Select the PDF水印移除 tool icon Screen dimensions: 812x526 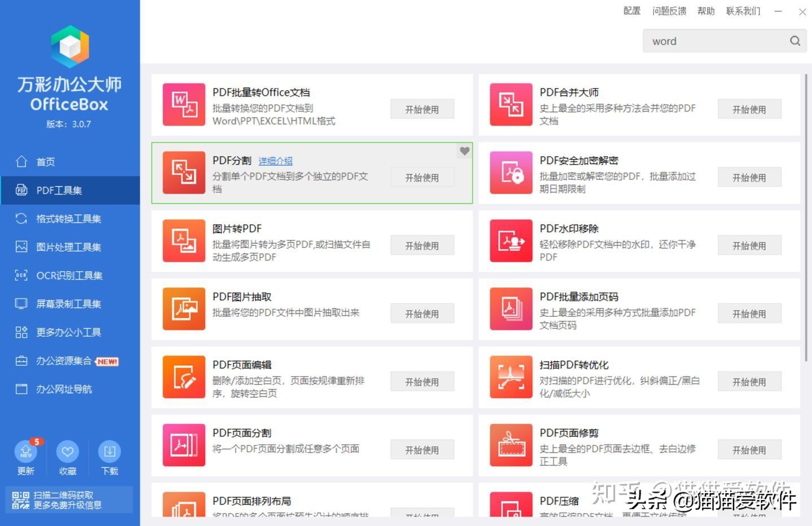pyautogui.click(x=511, y=241)
